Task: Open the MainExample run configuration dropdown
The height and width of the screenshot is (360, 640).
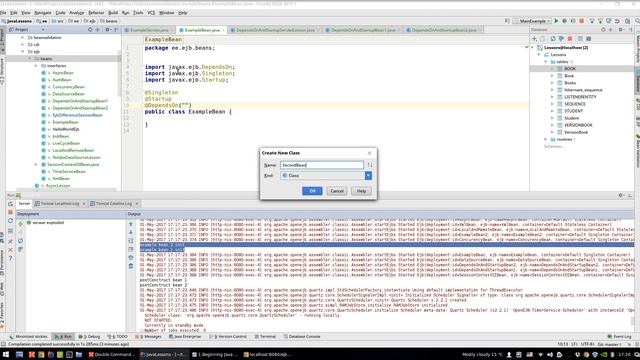Action: coord(532,21)
